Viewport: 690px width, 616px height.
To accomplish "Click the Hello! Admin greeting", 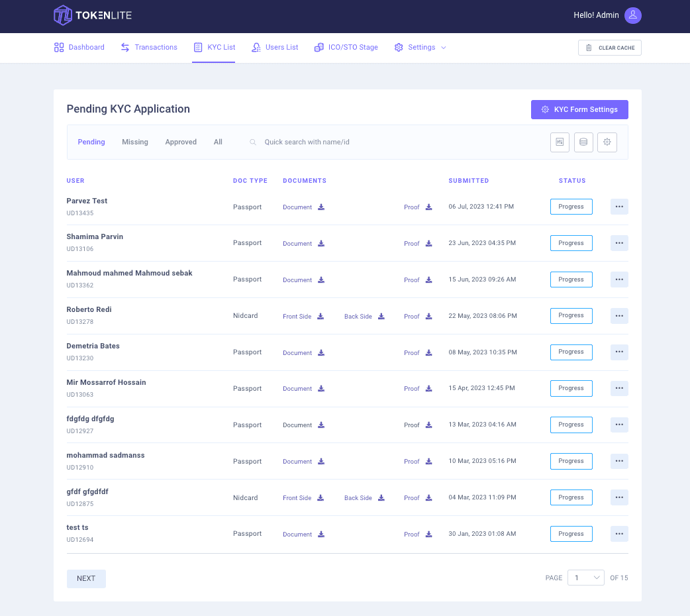I will (x=596, y=15).
